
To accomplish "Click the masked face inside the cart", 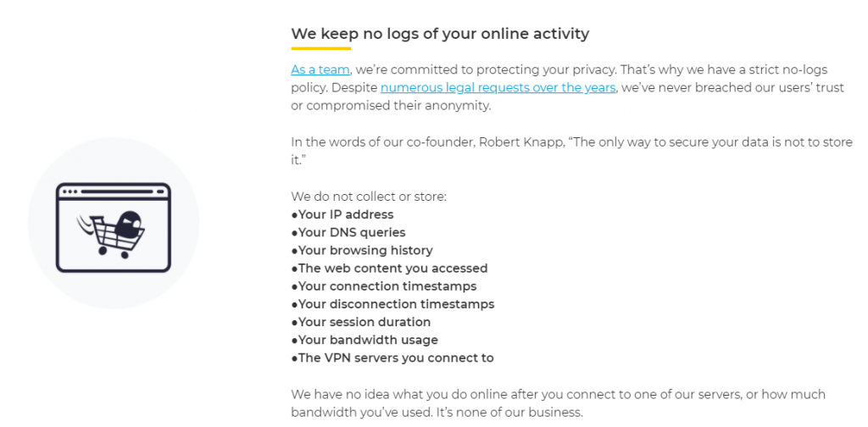I will (x=127, y=224).
